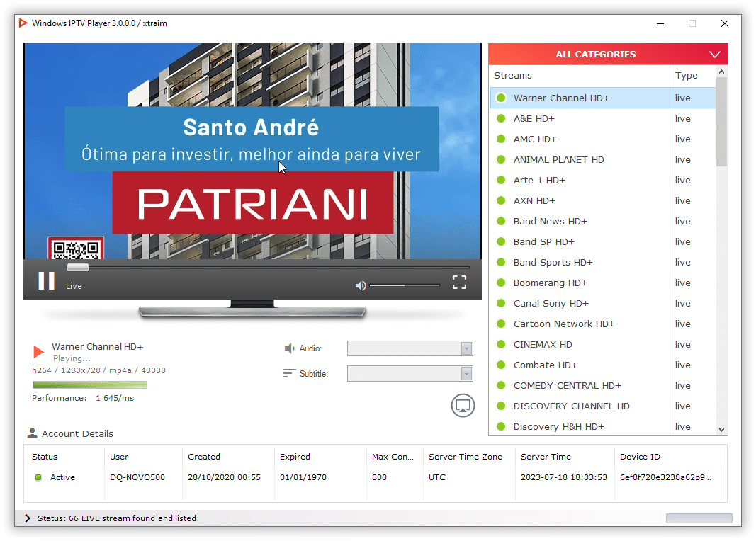The width and height of the screenshot is (756, 541).
Task: Select Combate HD+ stream
Action: [603, 365]
